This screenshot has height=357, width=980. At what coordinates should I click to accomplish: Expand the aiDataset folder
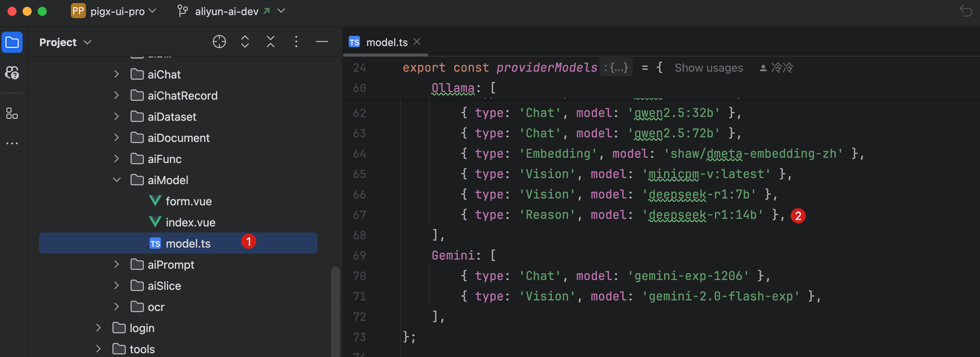[116, 117]
